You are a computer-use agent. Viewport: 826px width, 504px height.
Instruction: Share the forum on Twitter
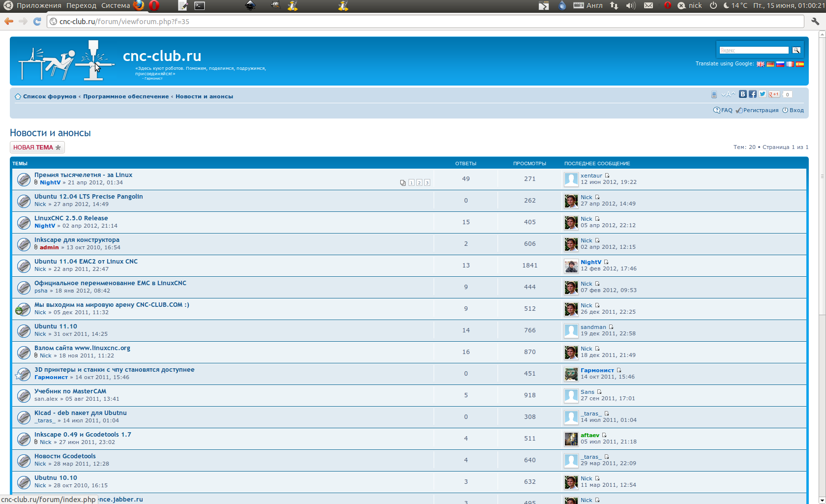[x=763, y=94]
